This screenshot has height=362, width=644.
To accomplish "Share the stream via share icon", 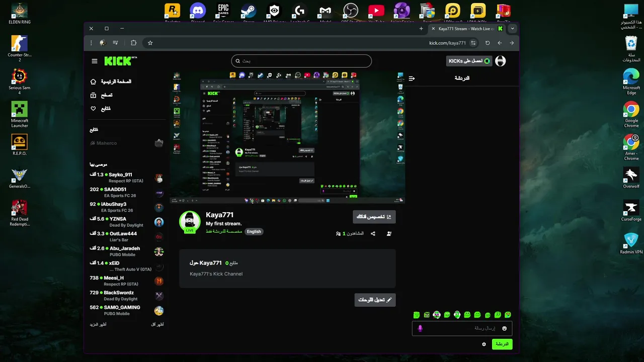I will pos(373,234).
